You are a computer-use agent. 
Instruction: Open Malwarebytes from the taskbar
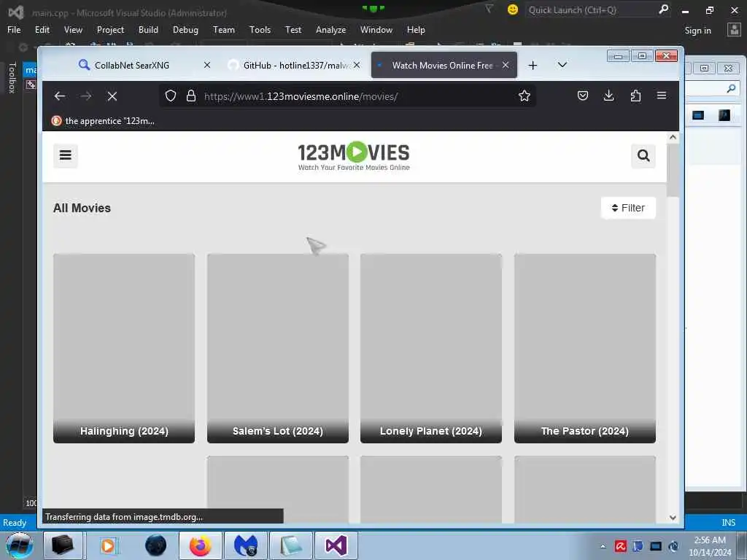(246, 545)
